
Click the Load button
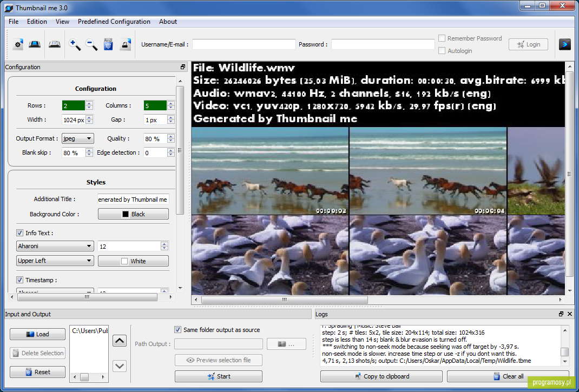(x=37, y=334)
